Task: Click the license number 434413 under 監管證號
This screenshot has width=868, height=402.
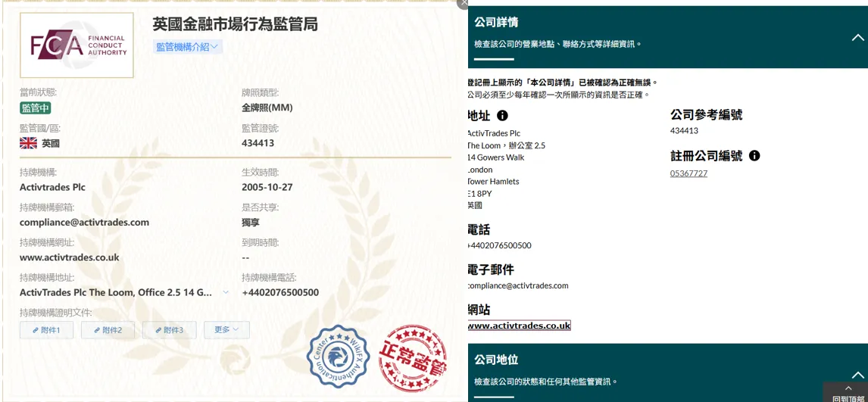Action: (x=258, y=143)
